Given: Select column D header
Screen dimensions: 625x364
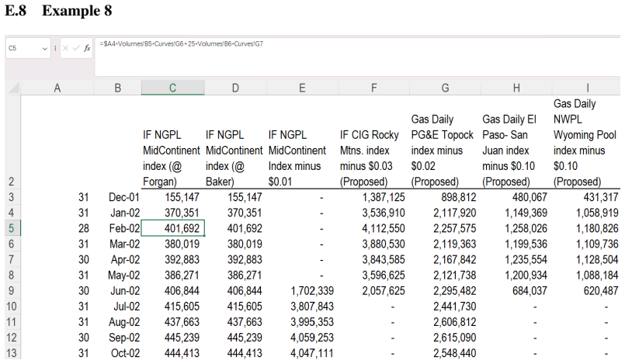Looking at the screenshot, I should coord(235,88).
